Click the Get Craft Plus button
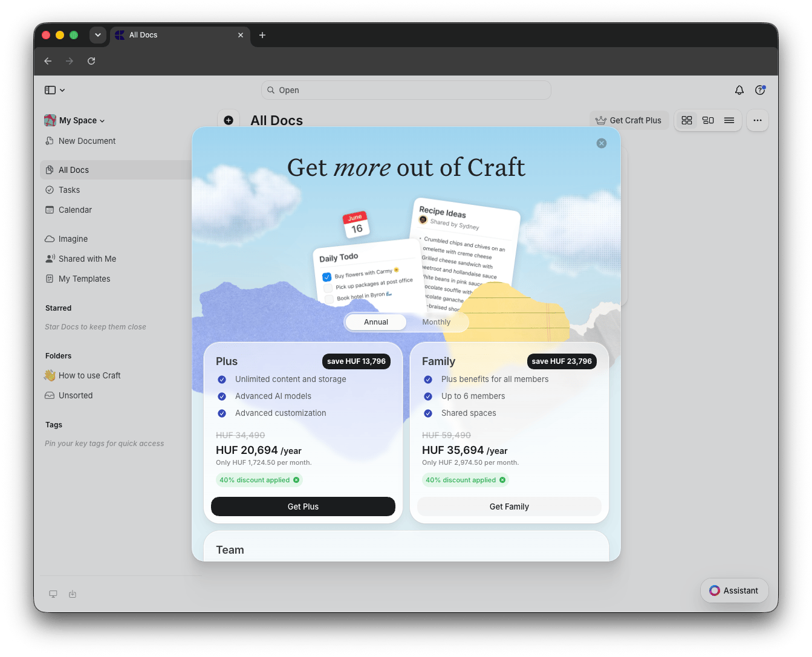 [x=629, y=120]
